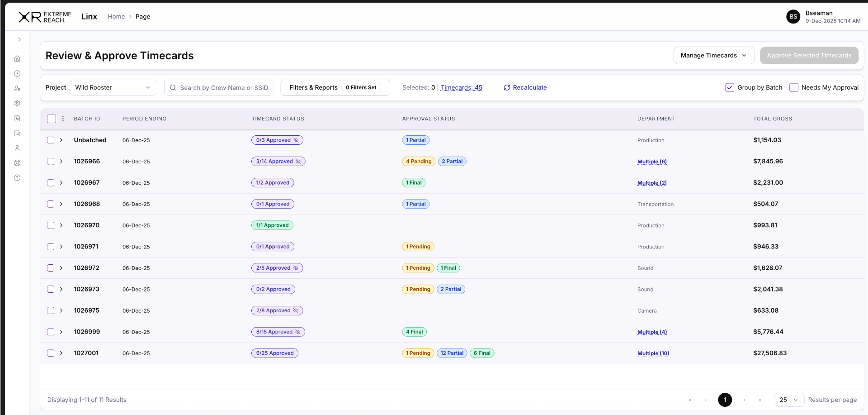This screenshot has height=415, width=868.
Task: Expand the Unbatched row
Action: point(61,140)
